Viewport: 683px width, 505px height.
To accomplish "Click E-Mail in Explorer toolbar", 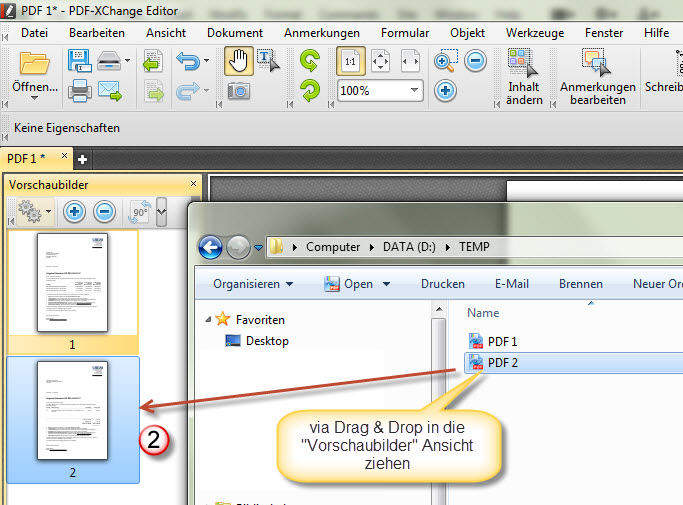I will (x=512, y=284).
